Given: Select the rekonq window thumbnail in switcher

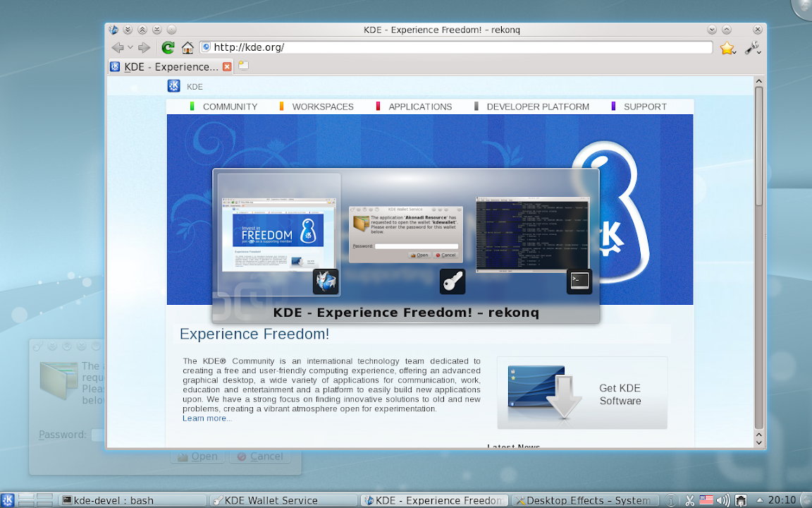Looking at the screenshot, I should click(x=279, y=234).
